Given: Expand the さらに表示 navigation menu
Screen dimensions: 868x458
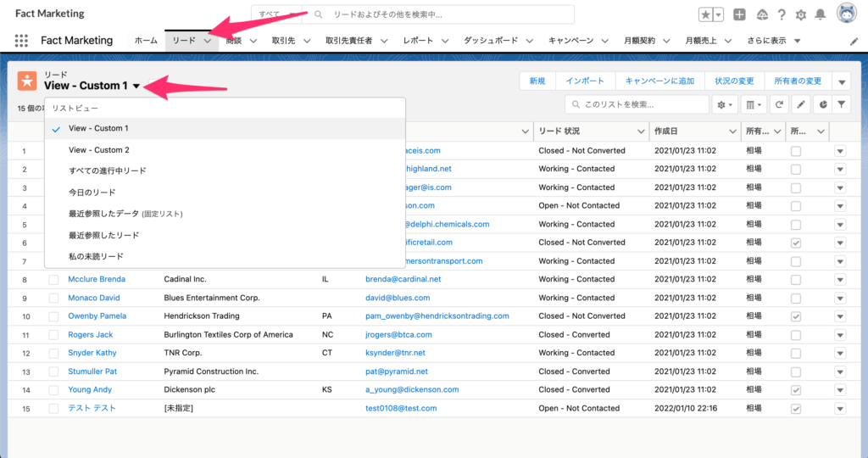Looking at the screenshot, I should (x=773, y=41).
